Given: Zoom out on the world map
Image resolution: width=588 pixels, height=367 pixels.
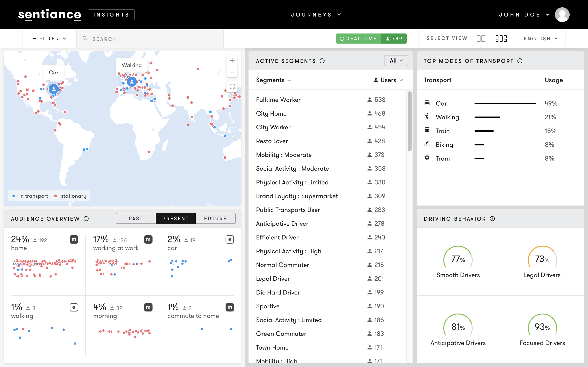Looking at the screenshot, I should click(232, 72).
